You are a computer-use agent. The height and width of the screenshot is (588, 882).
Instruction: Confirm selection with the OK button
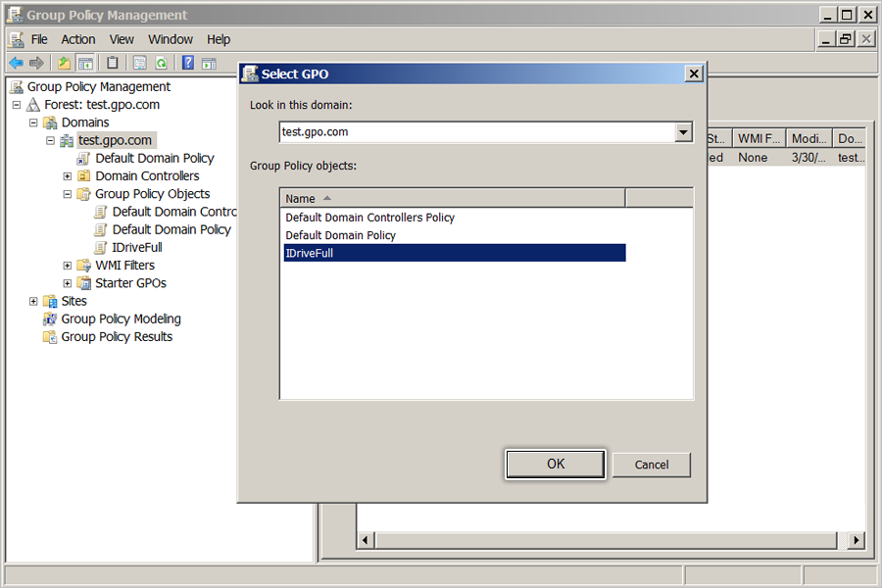click(556, 465)
